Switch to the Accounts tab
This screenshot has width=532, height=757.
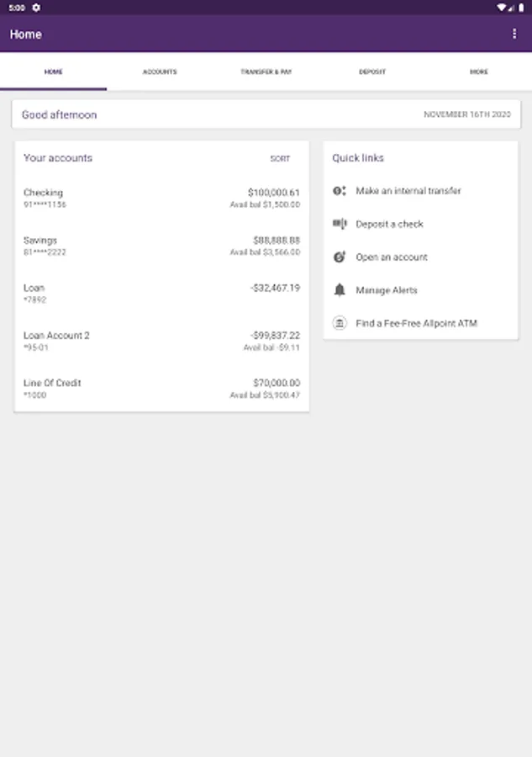160,72
